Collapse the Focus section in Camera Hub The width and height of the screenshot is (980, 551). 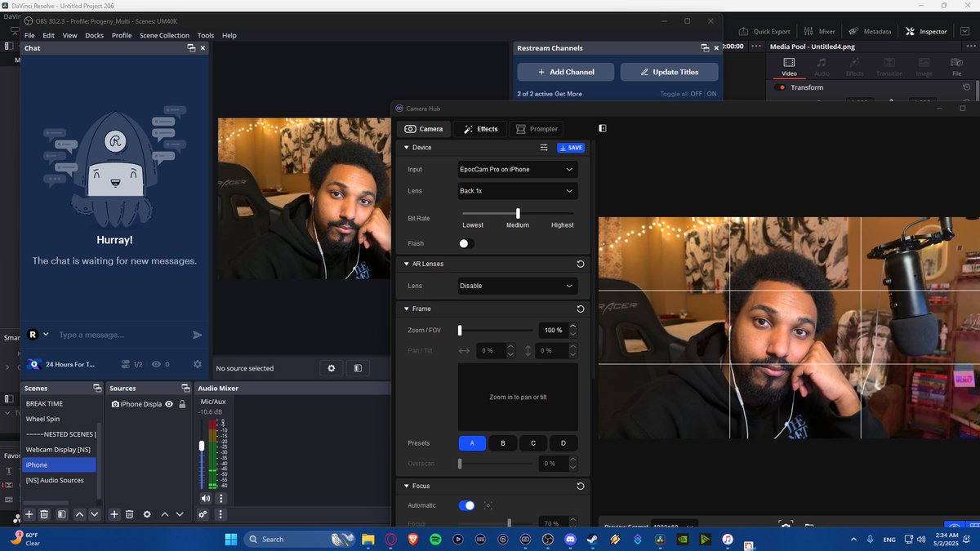[406, 486]
